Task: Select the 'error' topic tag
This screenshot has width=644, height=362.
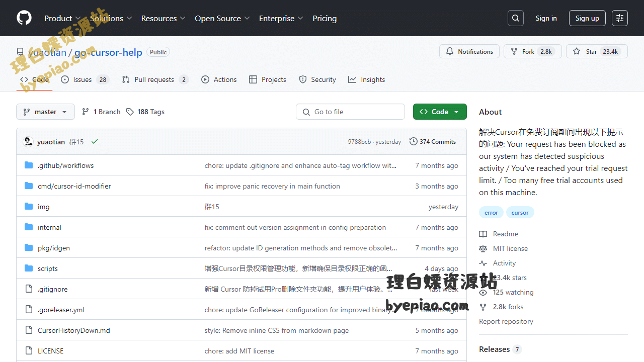Action: coord(491,212)
